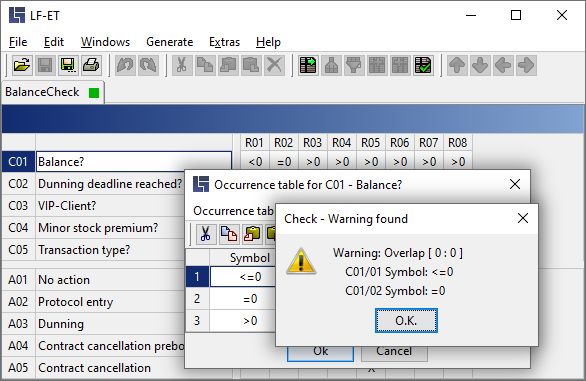Screen dimensions: 586x381
Task: Click the move down arrow icon
Action: click(480, 65)
